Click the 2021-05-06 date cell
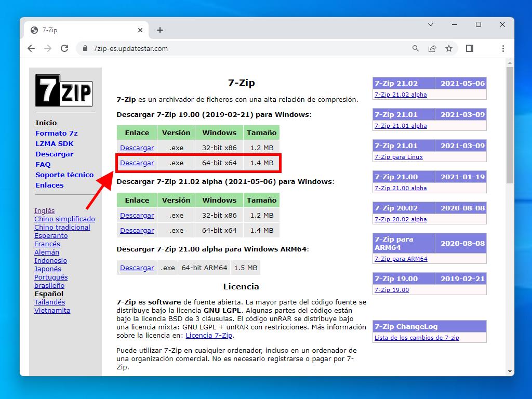The height and width of the screenshot is (399, 532). (461, 83)
